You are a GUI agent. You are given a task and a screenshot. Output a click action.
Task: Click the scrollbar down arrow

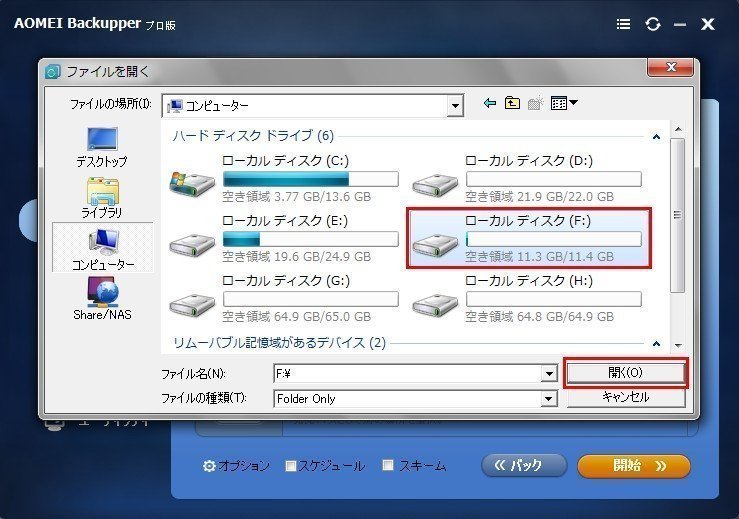pos(678,346)
